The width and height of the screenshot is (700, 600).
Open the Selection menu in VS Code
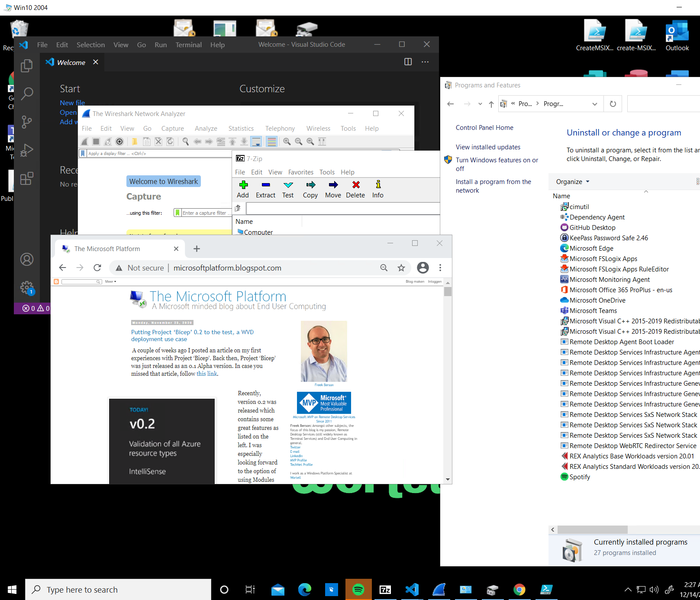tap(90, 45)
